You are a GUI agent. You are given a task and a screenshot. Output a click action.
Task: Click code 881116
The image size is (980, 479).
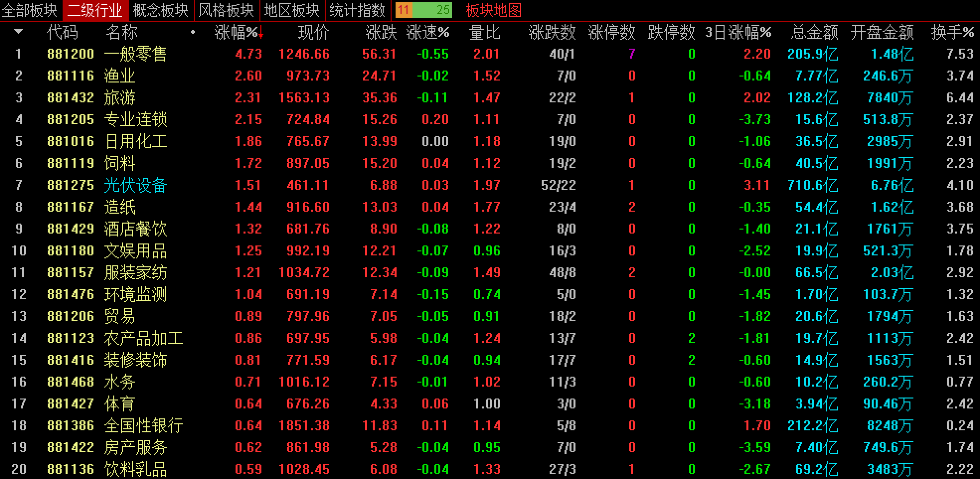71,76
